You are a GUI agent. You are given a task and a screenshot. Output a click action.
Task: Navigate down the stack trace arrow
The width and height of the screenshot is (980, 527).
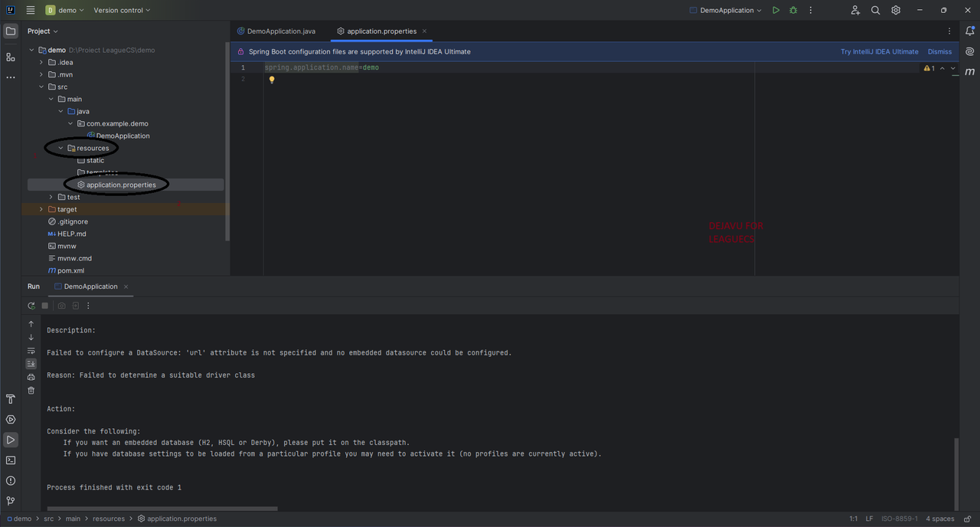(x=31, y=337)
